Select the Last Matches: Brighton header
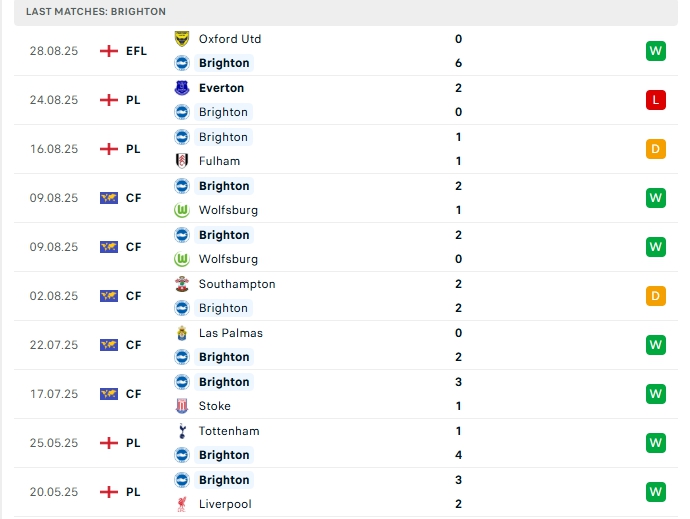The width and height of the screenshot is (690, 519). [x=96, y=11]
